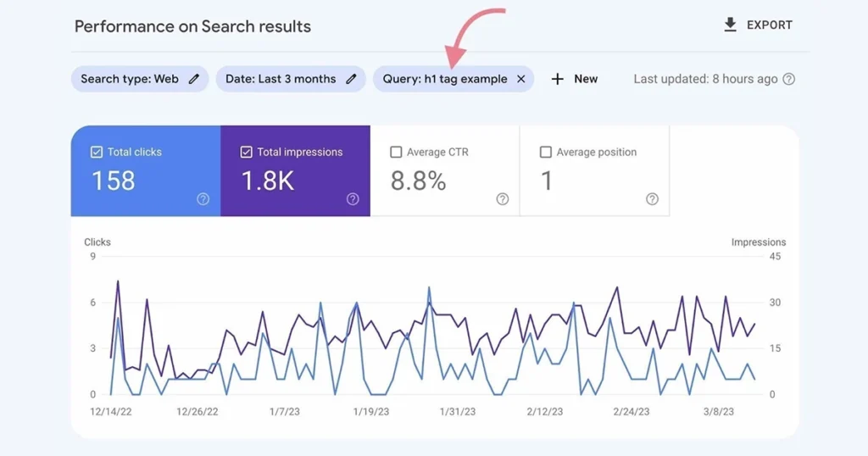Open help icon on Average position card
Screen dimensions: 868x456
[652, 198]
